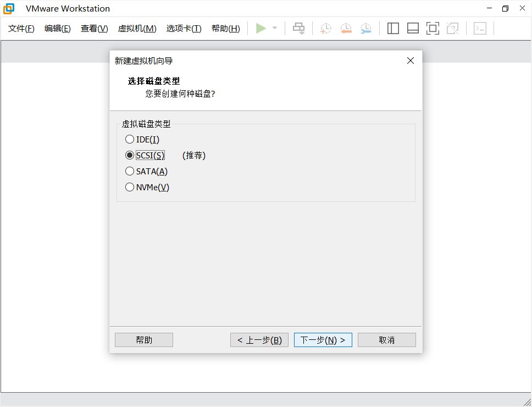Select the SCSI(S) disk type

point(145,156)
